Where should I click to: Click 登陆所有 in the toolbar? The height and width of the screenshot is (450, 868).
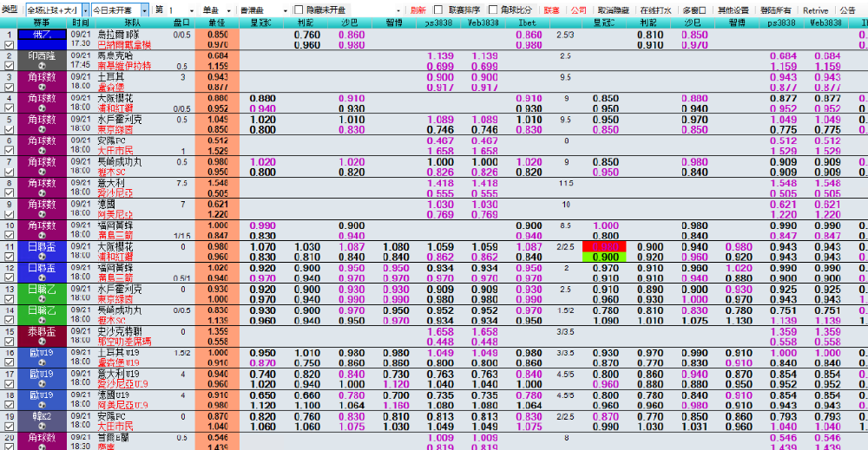(775, 10)
